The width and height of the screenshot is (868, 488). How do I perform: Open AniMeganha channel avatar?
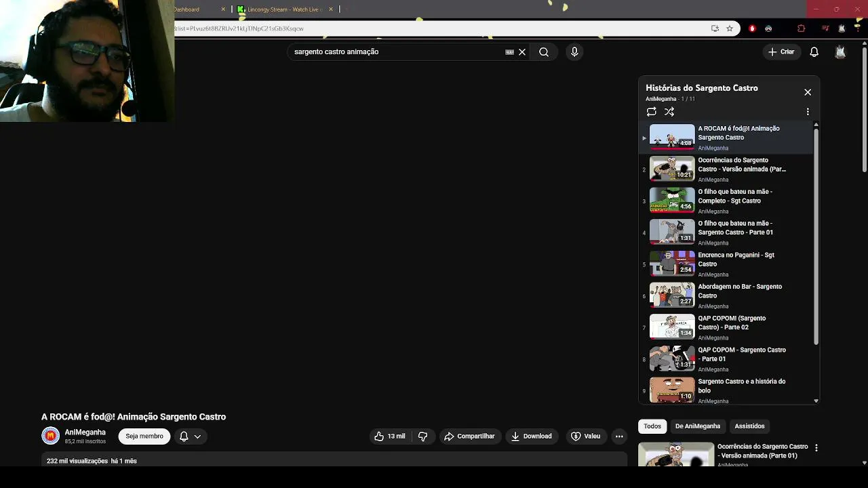[51, 436]
